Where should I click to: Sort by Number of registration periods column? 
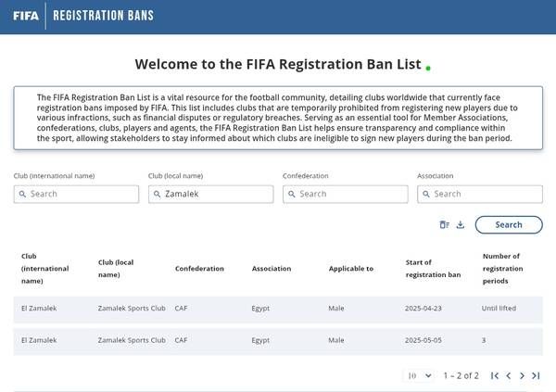click(x=501, y=268)
